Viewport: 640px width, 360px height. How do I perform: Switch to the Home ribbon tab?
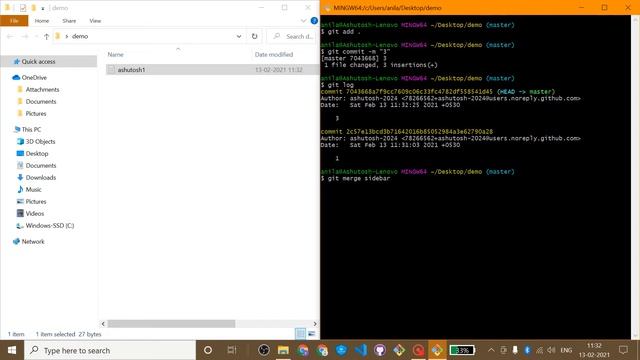pos(42,20)
